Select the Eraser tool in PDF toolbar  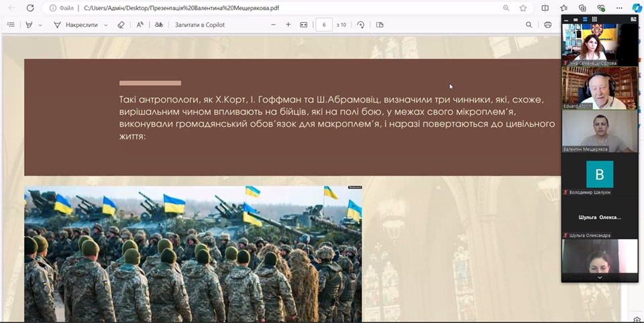pyautogui.click(x=121, y=25)
